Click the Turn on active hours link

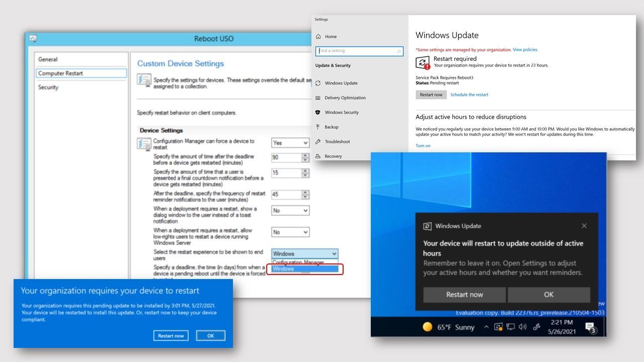point(423,146)
